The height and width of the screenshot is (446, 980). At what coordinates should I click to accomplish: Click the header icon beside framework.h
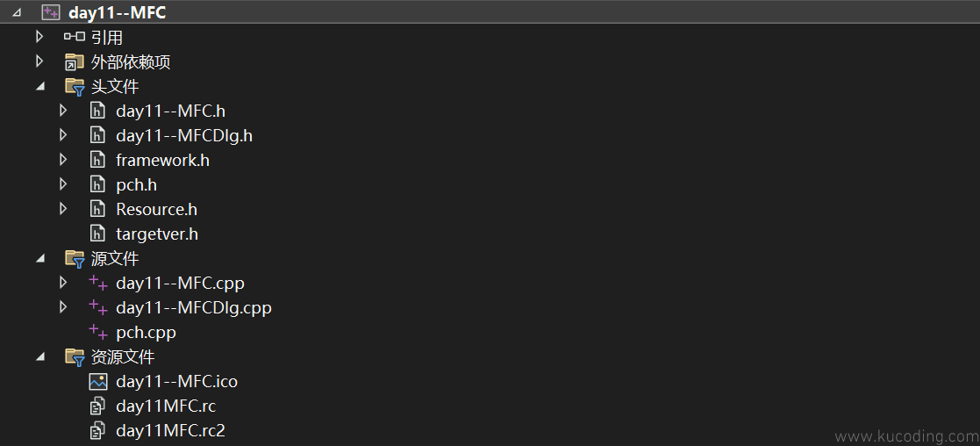97,160
